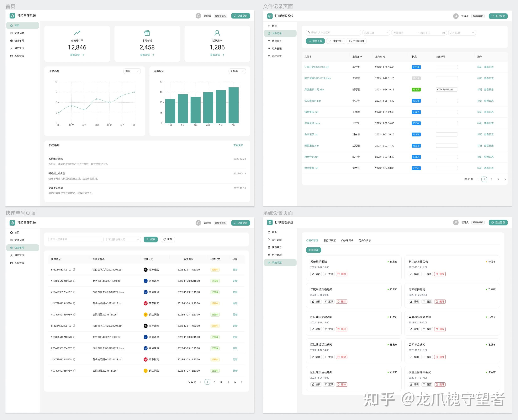Open the 文件类型 filter dropdown
Viewport: 518px width, 420px height.
click(462, 33)
